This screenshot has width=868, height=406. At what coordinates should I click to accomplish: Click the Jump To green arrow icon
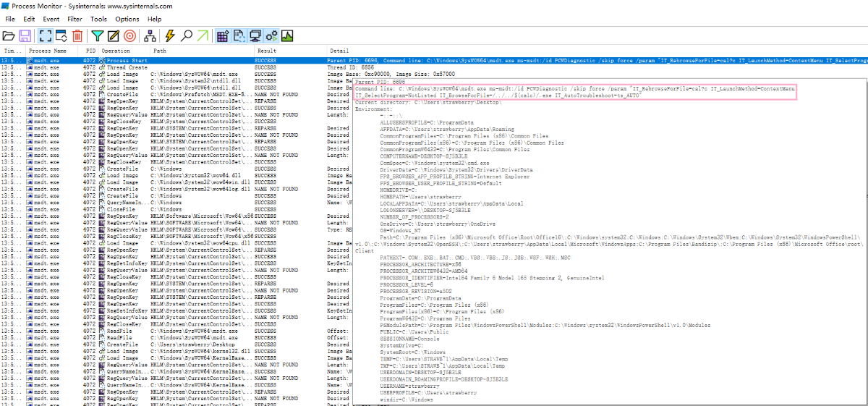(203, 35)
